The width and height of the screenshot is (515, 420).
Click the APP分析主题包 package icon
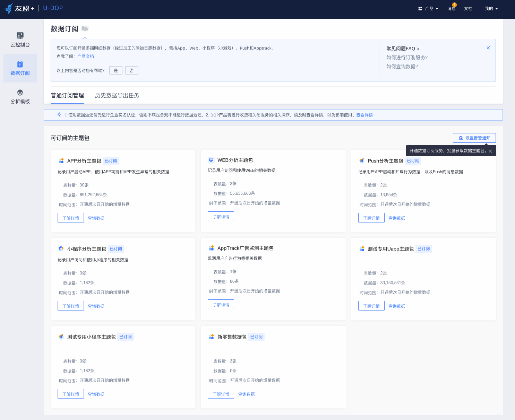pyautogui.click(x=61, y=161)
